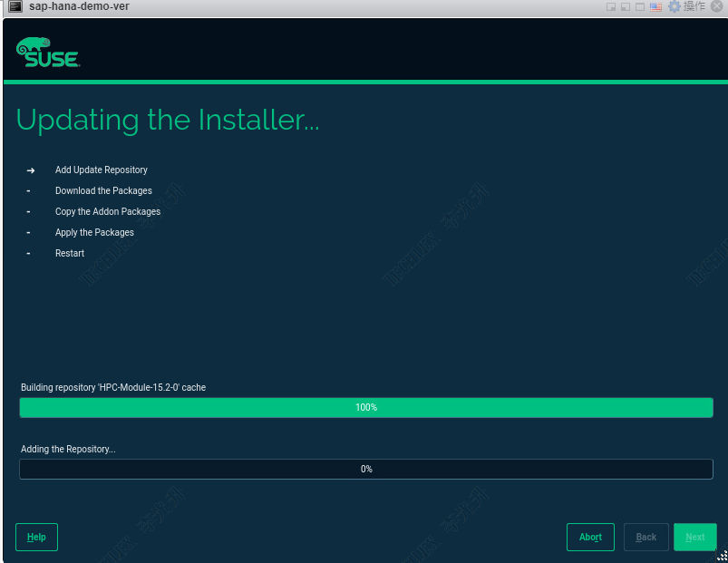Image resolution: width=728 pixels, height=563 pixels.
Task: Abort the installer update
Action: point(590,537)
